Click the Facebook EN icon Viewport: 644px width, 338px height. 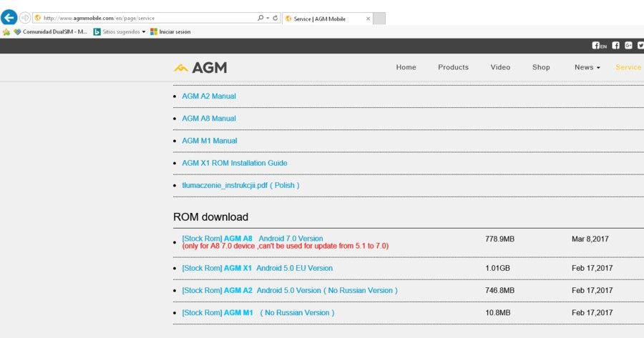point(599,46)
